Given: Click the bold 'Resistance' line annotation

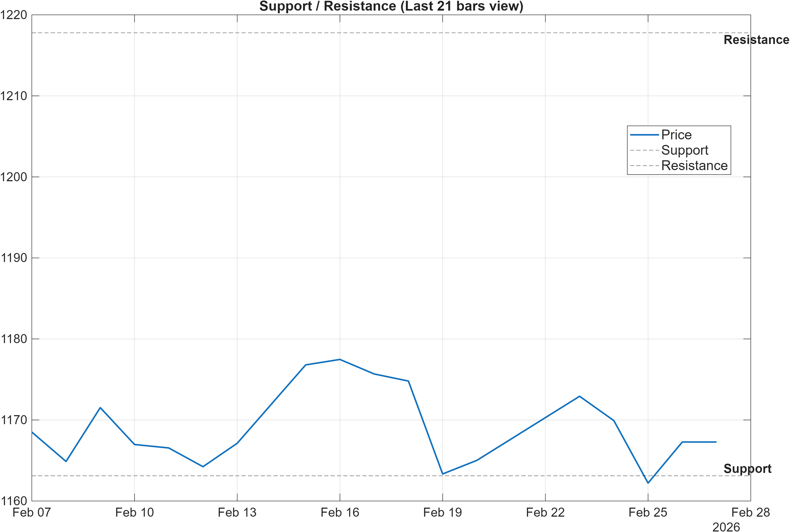Looking at the screenshot, I should 756,40.
